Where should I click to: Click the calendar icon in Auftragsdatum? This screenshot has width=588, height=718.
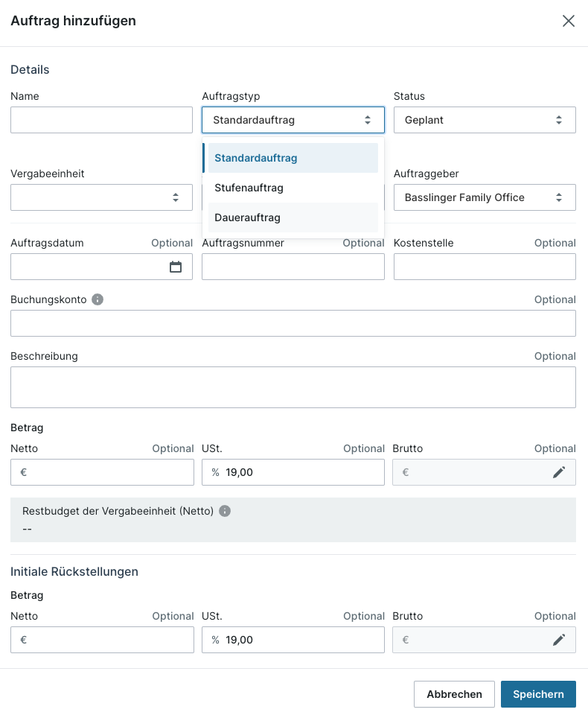176,267
